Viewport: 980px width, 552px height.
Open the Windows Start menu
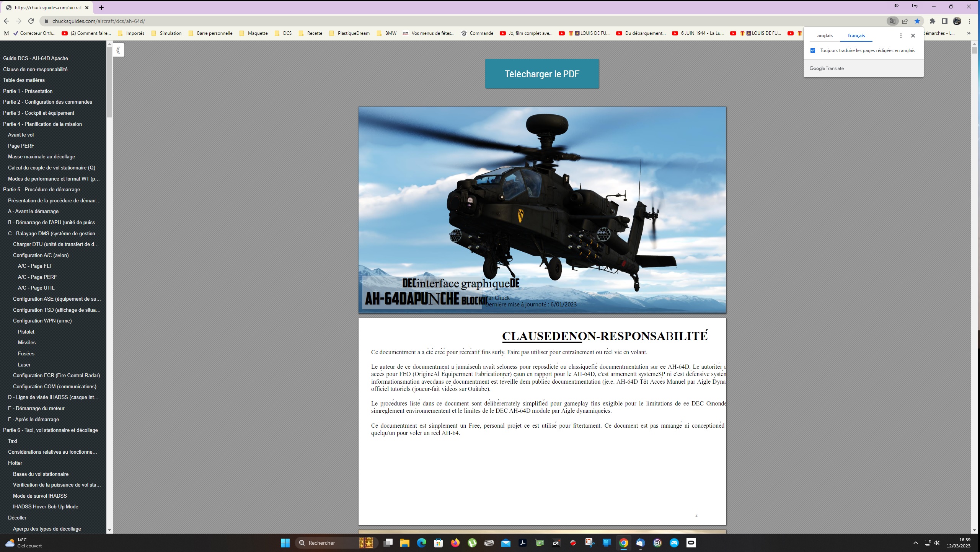(285, 543)
